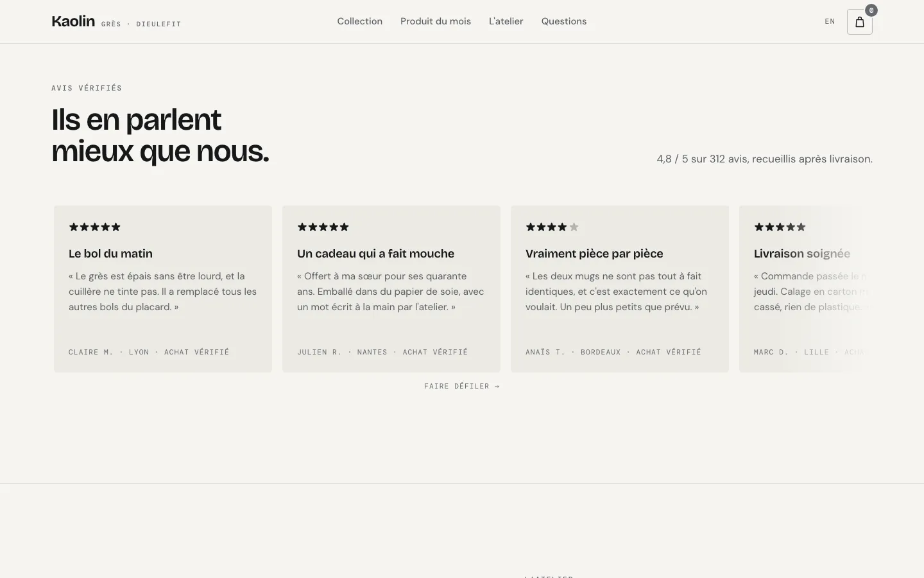The width and height of the screenshot is (924, 578).
Task: Select the 'Livraison soignée' review title
Action: (802, 254)
